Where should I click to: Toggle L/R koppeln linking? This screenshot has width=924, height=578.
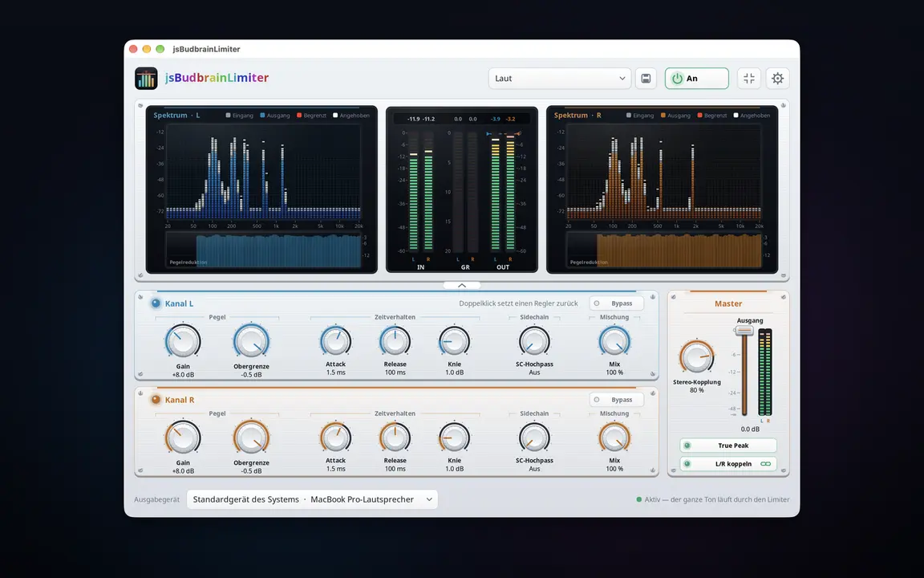pos(728,463)
